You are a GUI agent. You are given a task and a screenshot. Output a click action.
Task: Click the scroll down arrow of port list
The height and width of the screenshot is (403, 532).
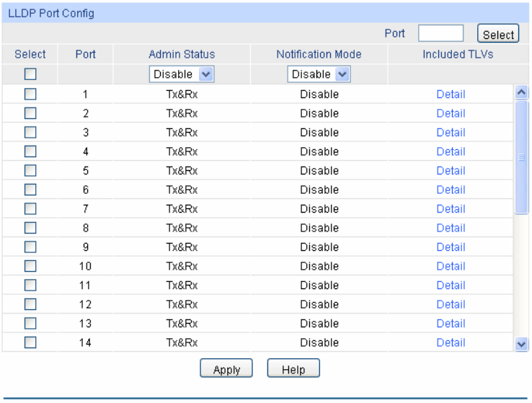[523, 345]
